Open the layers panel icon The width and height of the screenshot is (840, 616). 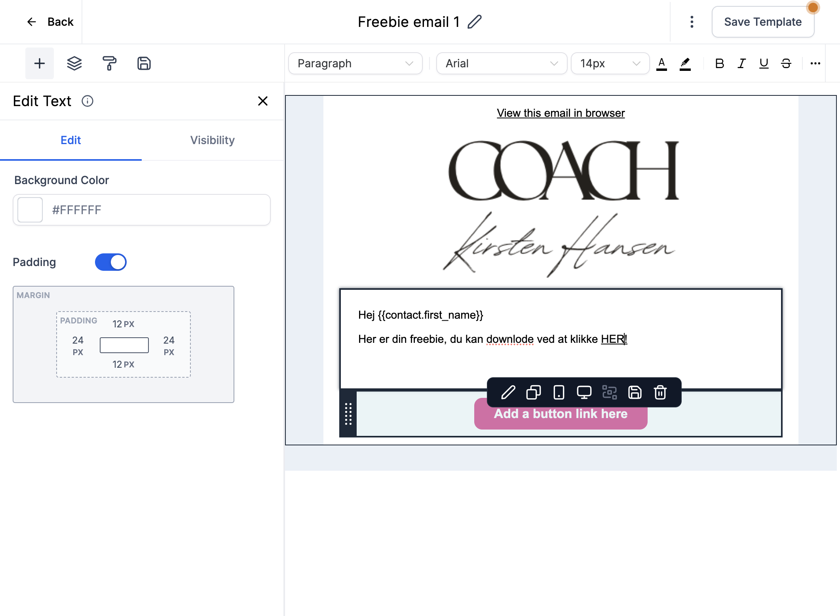point(74,63)
